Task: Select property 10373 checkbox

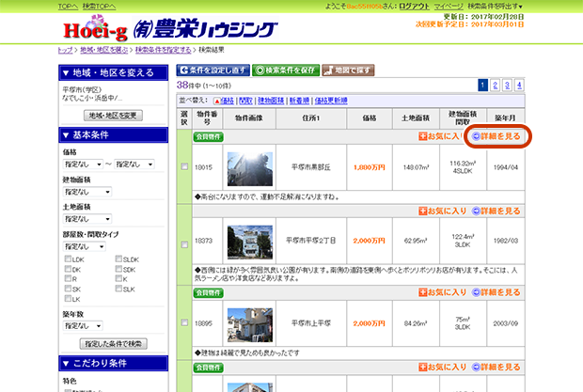Action: tap(184, 244)
